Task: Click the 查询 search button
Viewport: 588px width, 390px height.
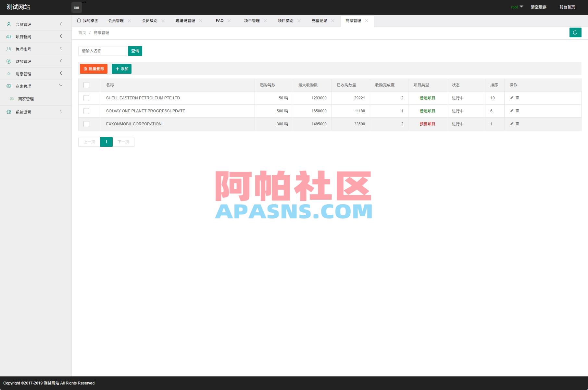Action: point(135,51)
